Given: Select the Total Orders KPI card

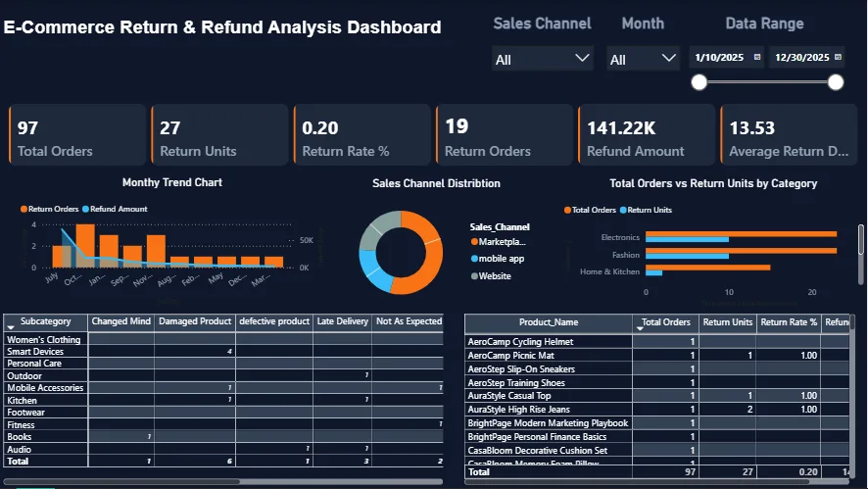Looking at the screenshot, I should 77,135.
